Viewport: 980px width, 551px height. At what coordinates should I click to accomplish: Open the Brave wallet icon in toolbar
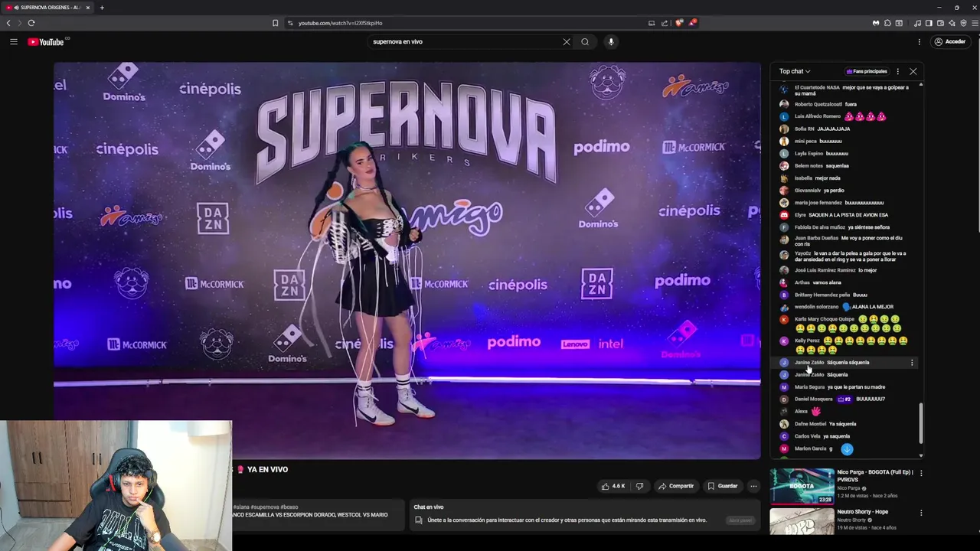tap(940, 23)
